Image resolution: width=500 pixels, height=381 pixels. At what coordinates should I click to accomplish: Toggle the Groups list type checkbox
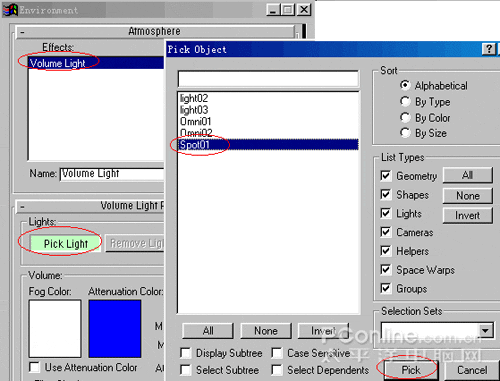tap(386, 288)
